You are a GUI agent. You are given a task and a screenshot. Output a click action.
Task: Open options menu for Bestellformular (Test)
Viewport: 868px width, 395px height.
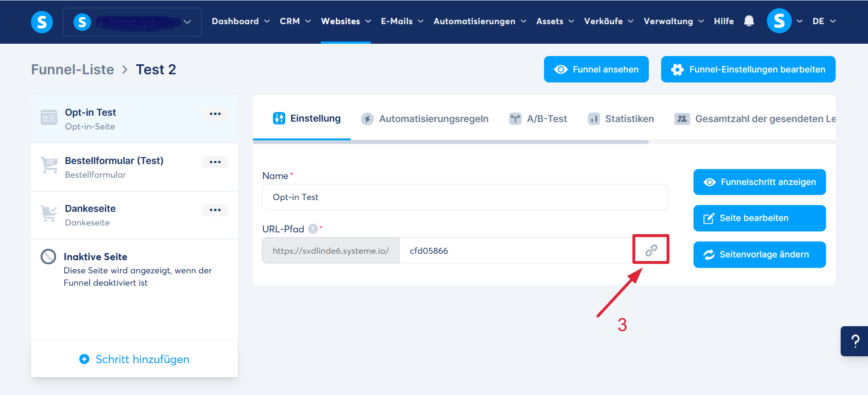(x=215, y=162)
